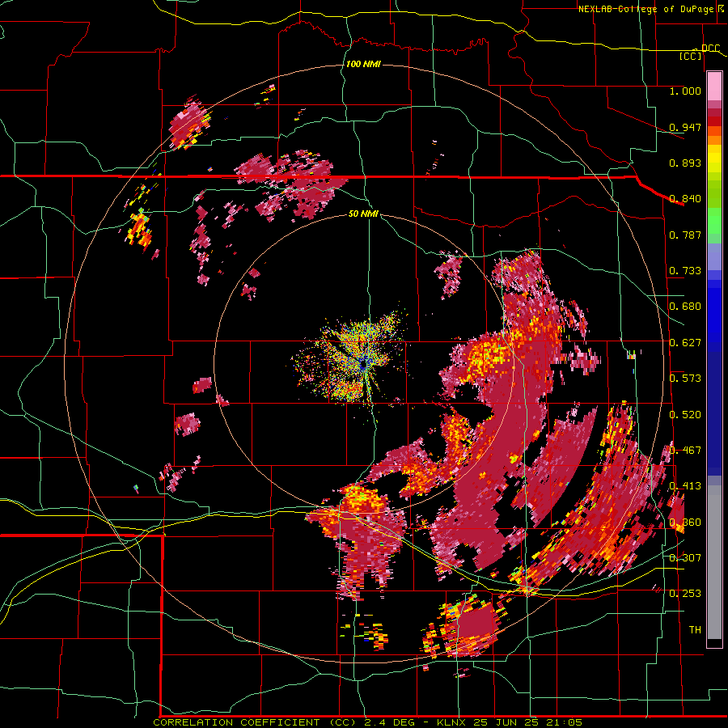This screenshot has height=728, width=728.
Task: Click the [CC] legend title
Action: (x=690, y=56)
